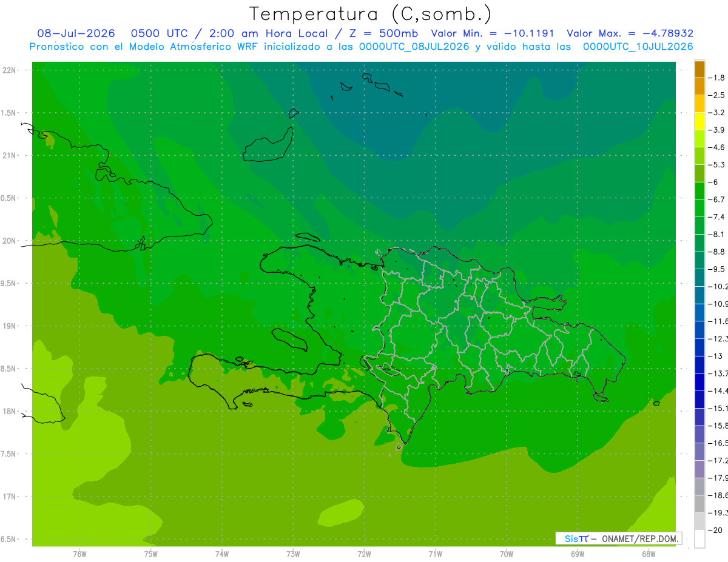Click the '-7.4' legend value
The width and height of the screenshot is (728, 562).
pos(718,217)
